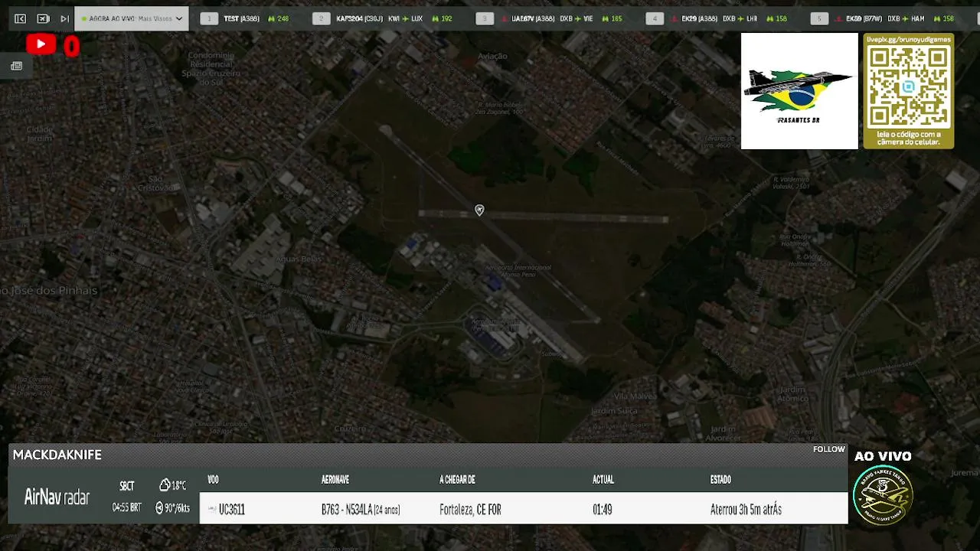
Task: Collapse the sidebar with the left-bar arrow icon
Action: 20,18
